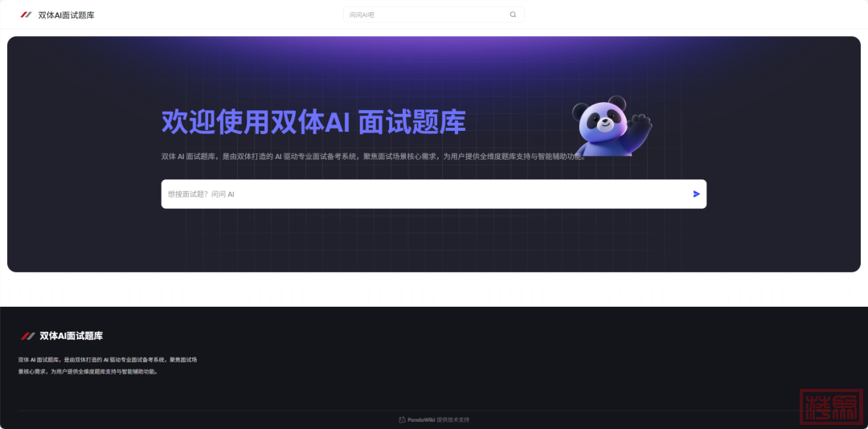This screenshot has width=868, height=429.
Task: Click the PandaWiki panda icon in footer
Action: 402,419
